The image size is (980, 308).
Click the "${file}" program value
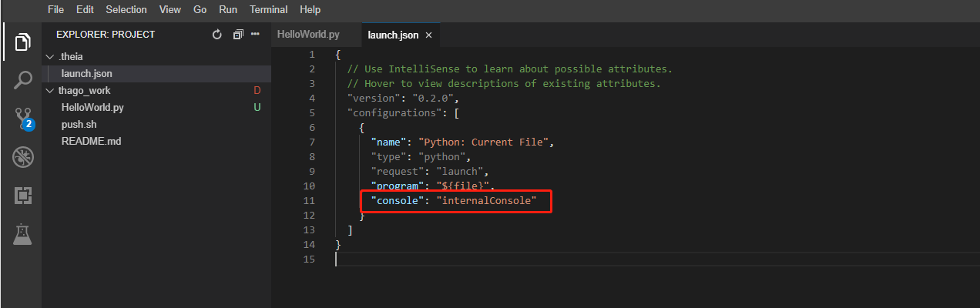click(463, 186)
